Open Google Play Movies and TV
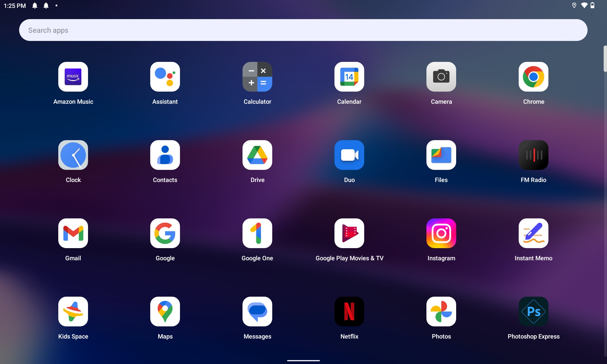Screen dimensions: 607x364 click(x=349, y=233)
